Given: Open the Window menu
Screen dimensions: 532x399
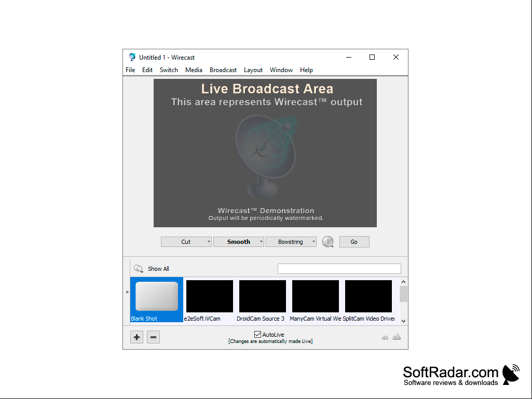Looking at the screenshot, I should coord(281,70).
